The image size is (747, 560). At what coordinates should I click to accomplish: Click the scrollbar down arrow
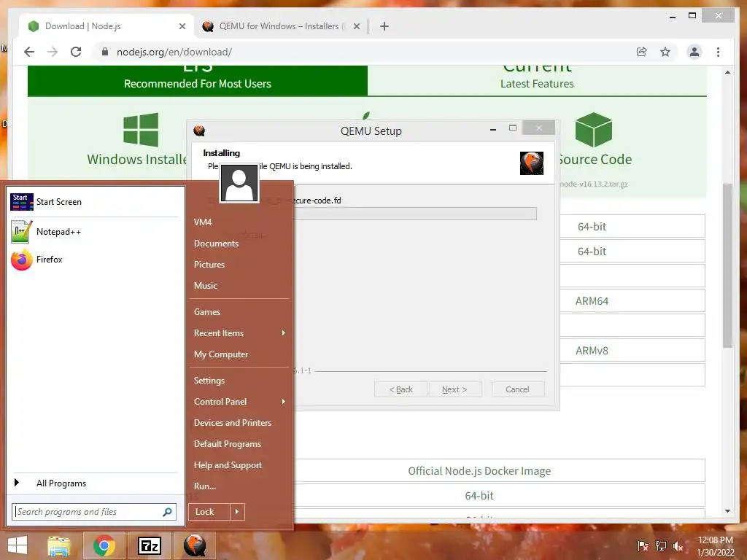tap(727, 511)
